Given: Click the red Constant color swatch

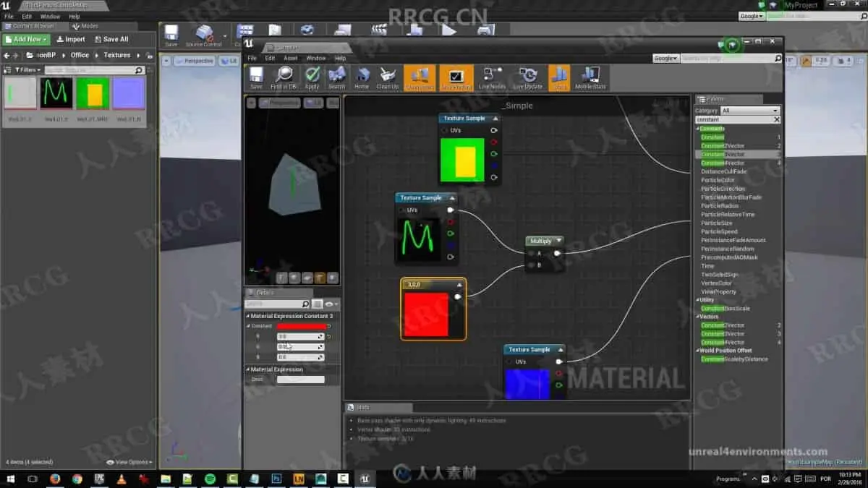Looking at the screenshot, I should (301, 326).
